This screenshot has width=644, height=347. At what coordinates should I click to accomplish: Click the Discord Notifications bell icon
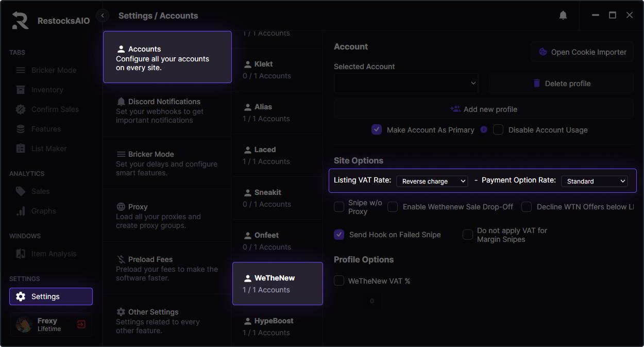pos(121,102)
